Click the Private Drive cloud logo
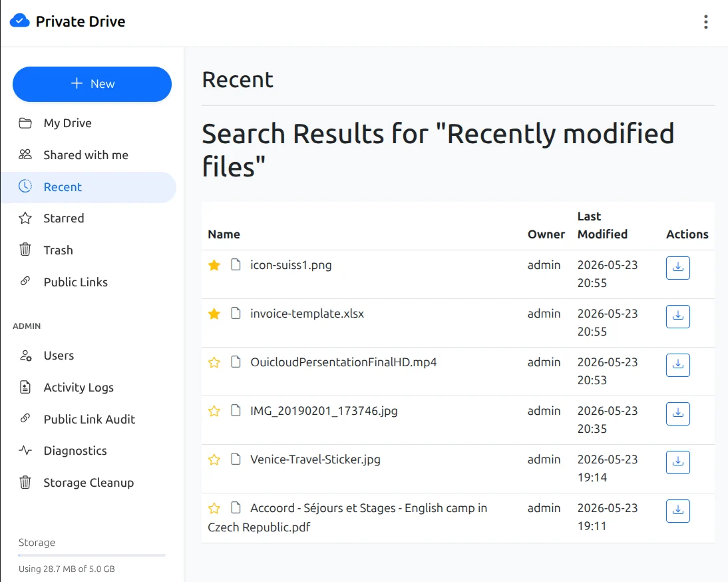728x582 pixels. (x=19, y=21)
